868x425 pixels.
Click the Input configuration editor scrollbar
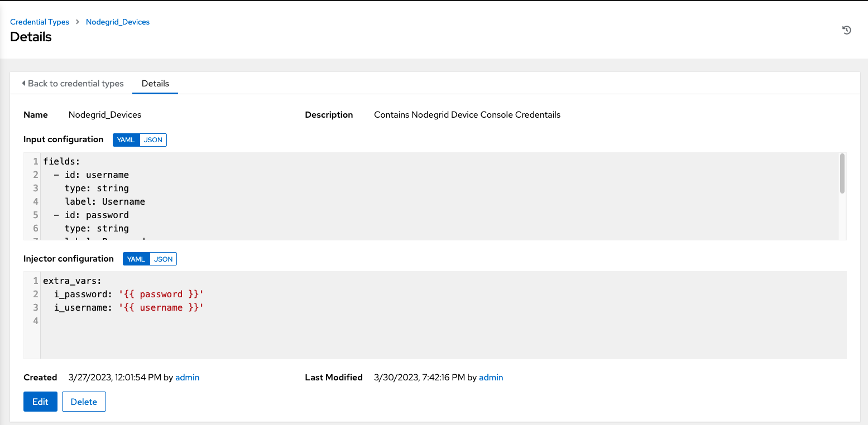point(842,174)
